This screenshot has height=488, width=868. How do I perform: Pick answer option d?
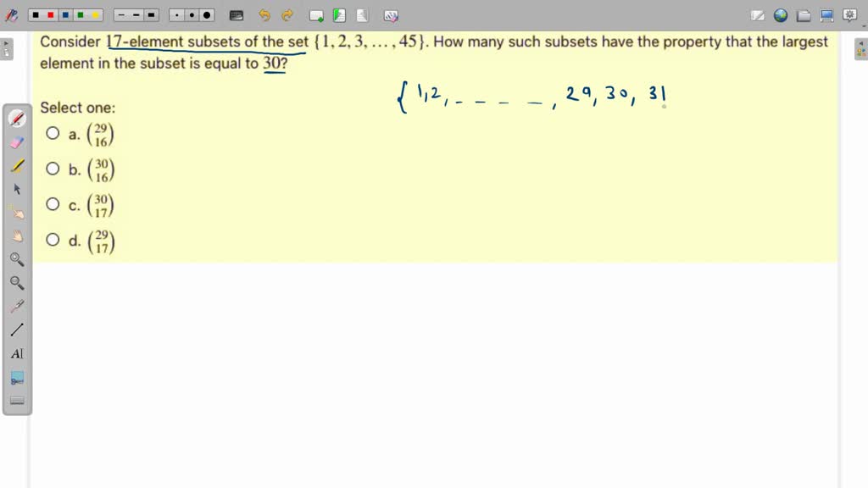[x=53, y=240]
